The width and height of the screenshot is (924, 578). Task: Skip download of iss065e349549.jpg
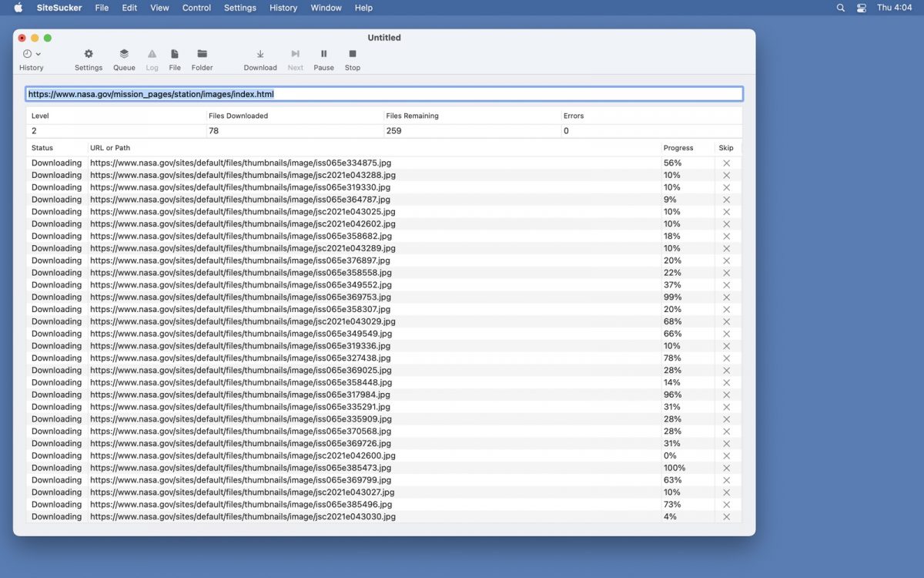[726, 334]
